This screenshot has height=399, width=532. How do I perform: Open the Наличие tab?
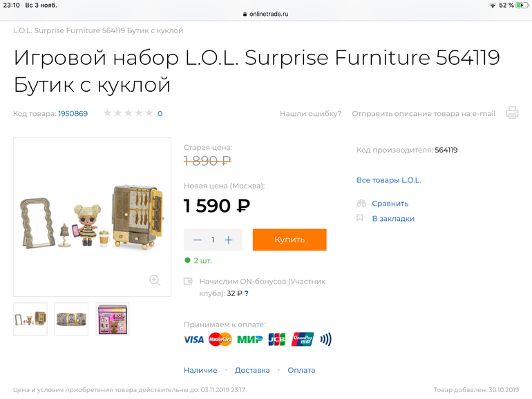(x=200, y=370)
